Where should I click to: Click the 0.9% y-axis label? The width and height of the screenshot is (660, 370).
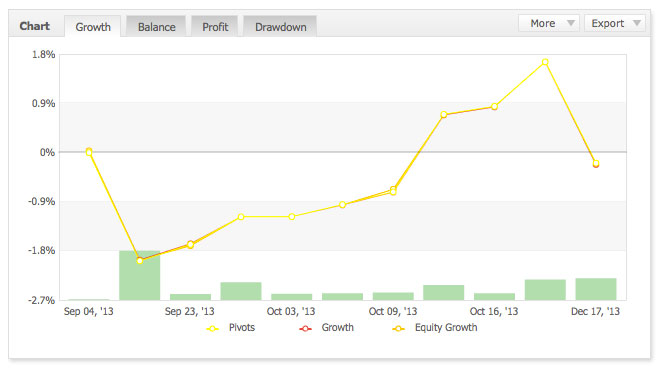[x=43, y=103]
